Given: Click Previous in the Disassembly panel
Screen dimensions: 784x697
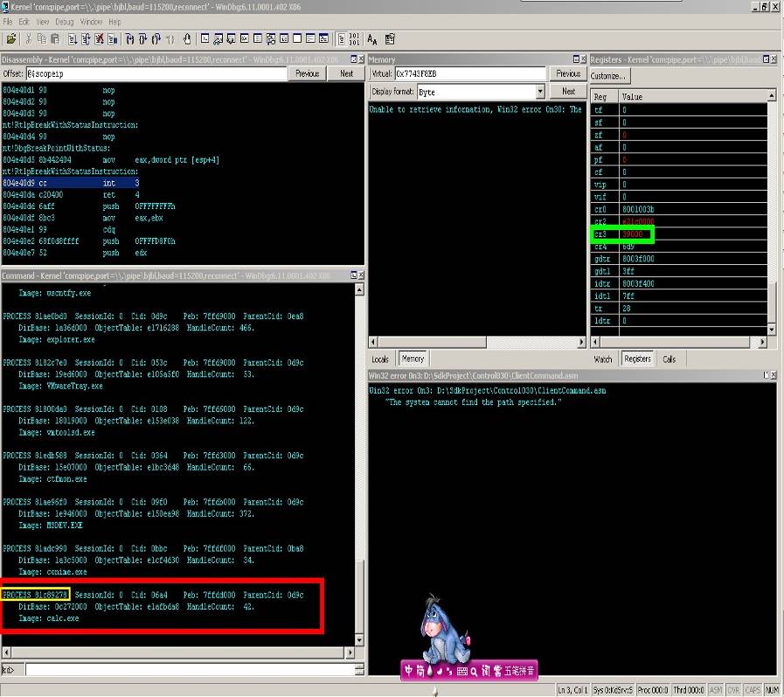Looking at the screenshot, I should coord(307,73).
